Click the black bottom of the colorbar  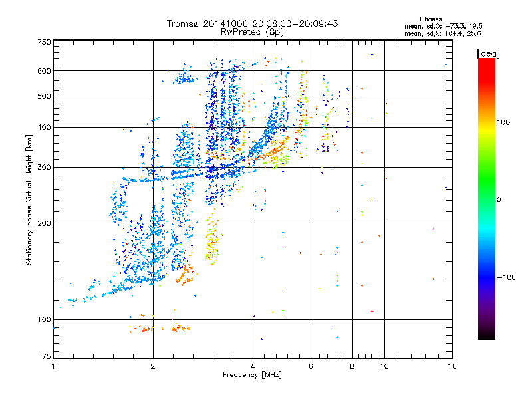coord(487,334)
